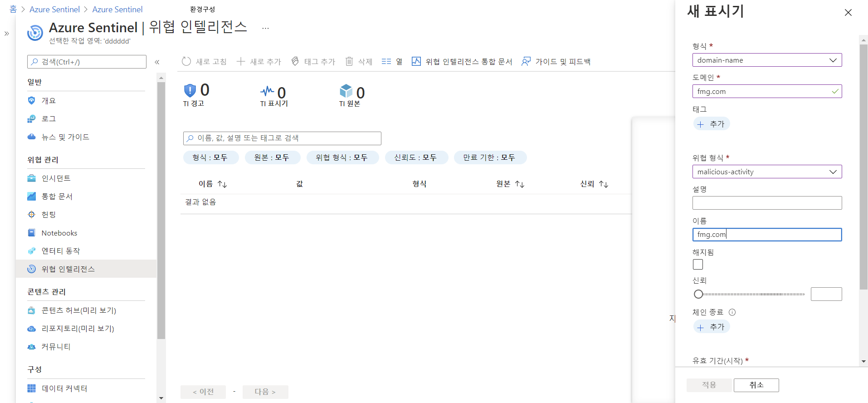Click the 설명 input field
Viewport: 868px width, 403px height.
(767, 203)
